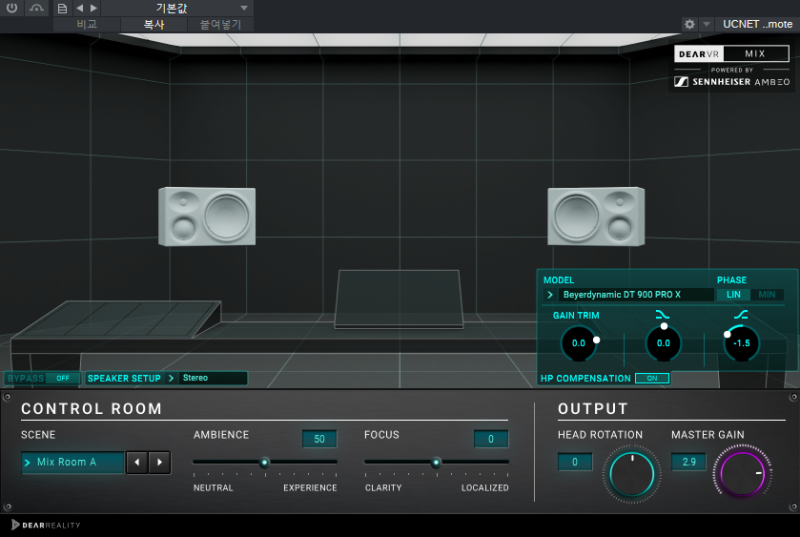Click the dearVR MIX logo
This screenshot has width=800, height=537.
[x=731, y=54]
